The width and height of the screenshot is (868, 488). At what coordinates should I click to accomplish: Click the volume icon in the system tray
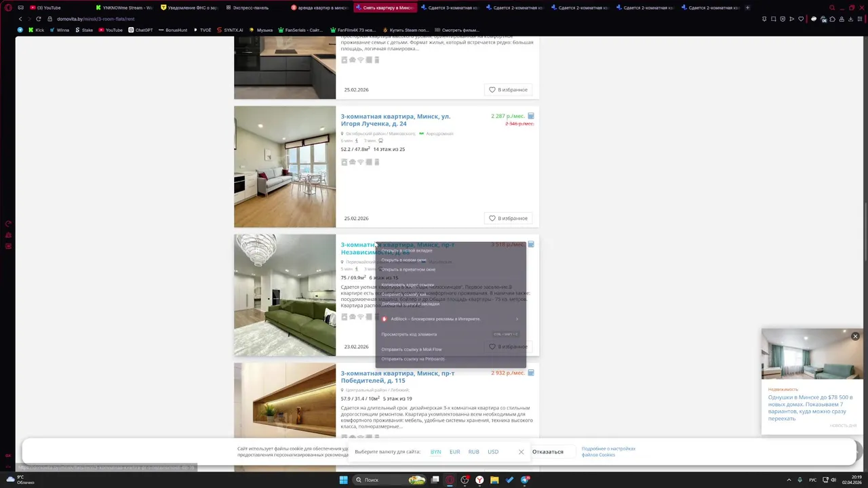(x=833, y=480)
